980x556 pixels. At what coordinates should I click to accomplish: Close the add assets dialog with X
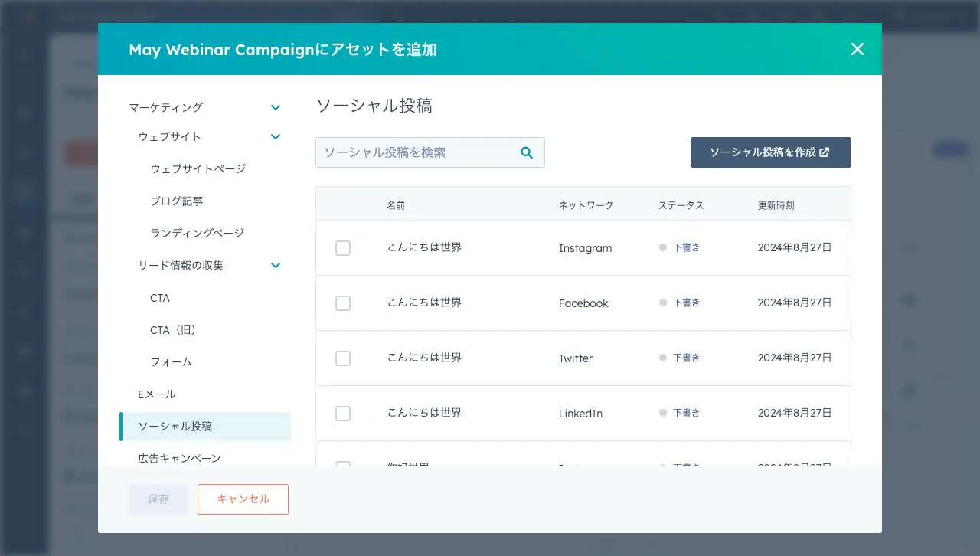857,49
